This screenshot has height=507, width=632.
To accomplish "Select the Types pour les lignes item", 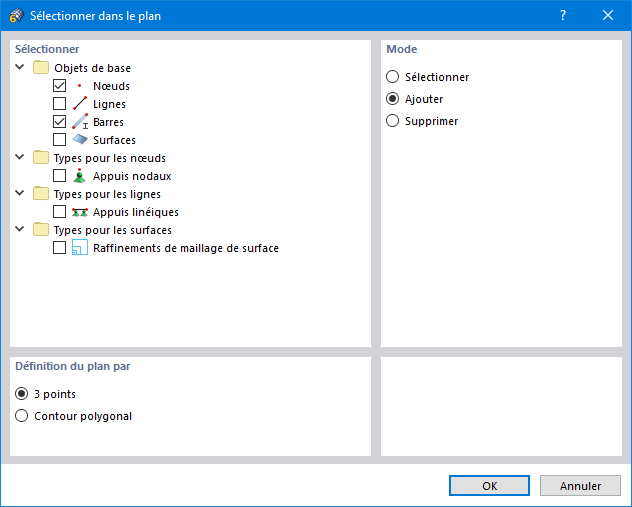I will (107, 194).
